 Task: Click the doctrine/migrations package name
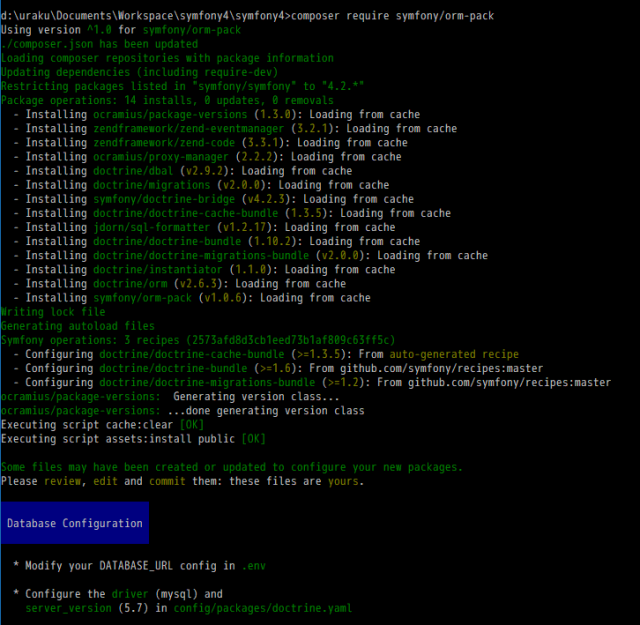(155, 185)
